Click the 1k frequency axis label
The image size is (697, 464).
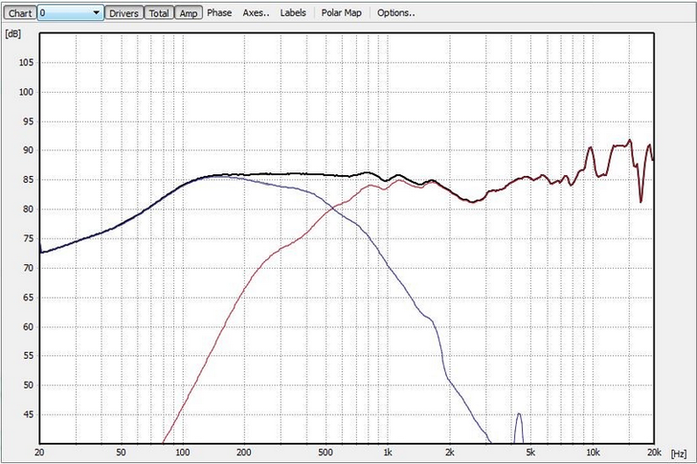(x=388, y=452)
